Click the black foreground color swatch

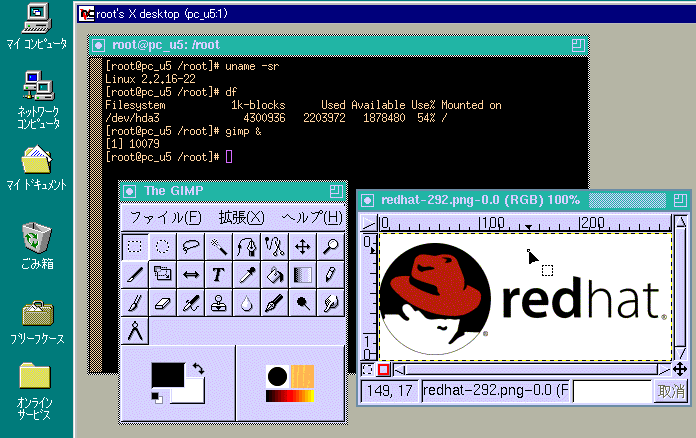(168, 375)
